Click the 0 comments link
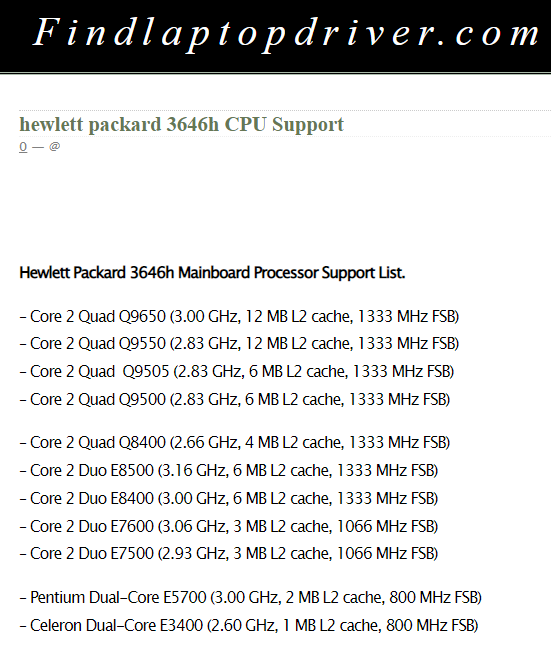Screen dimensions: 551x645 click(23, 147)
